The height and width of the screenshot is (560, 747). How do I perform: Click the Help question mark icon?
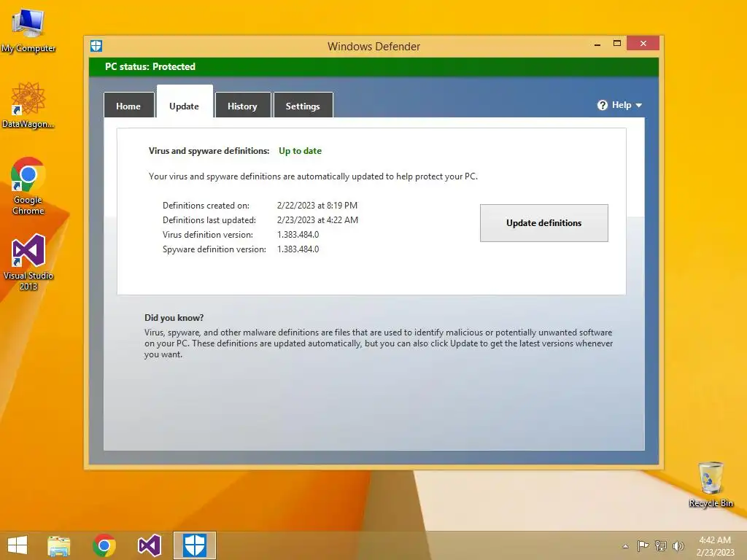pyautogui.click(x=603, y=105)
